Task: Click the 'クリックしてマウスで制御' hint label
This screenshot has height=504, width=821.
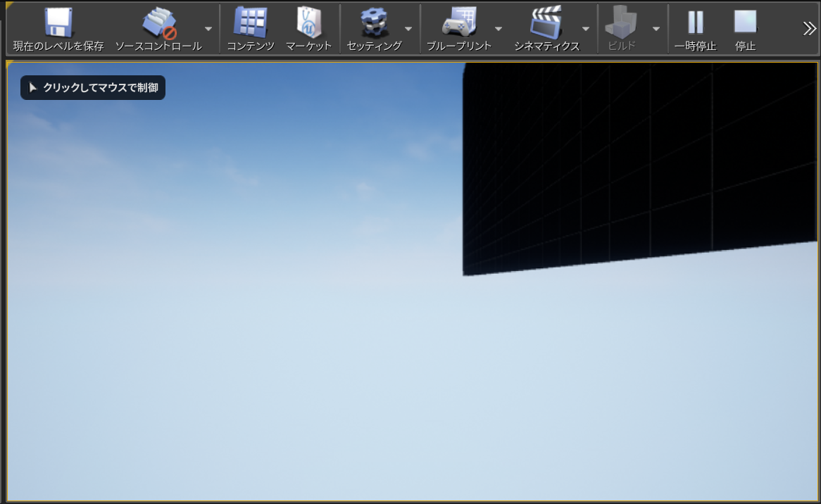Action: tap(93, 88)
